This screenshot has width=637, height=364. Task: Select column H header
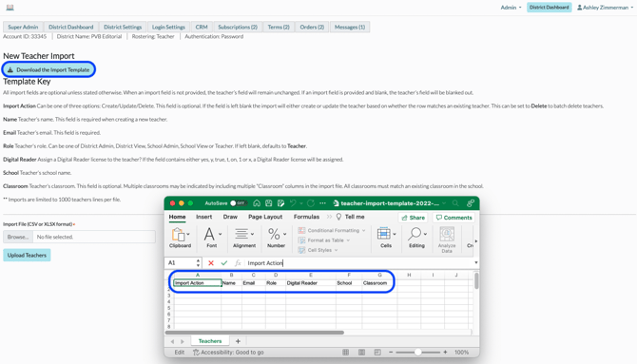pos(409,275)
